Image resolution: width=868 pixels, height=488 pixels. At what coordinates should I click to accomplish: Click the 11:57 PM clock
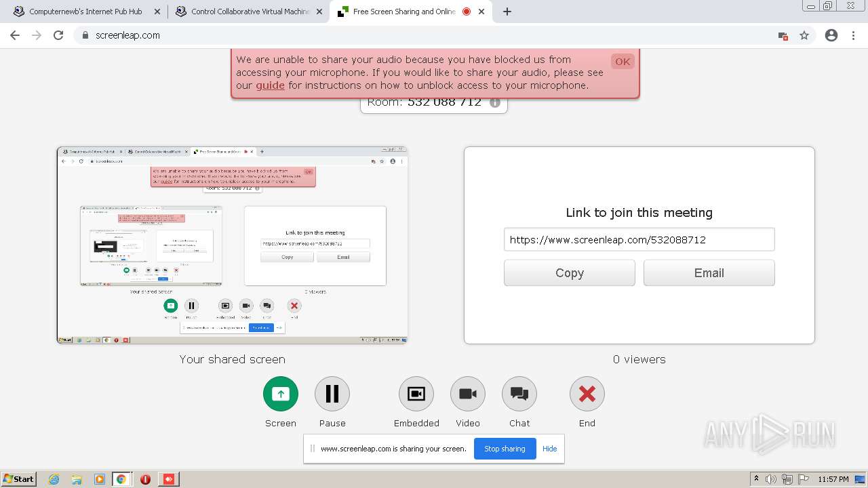[833, 479]
